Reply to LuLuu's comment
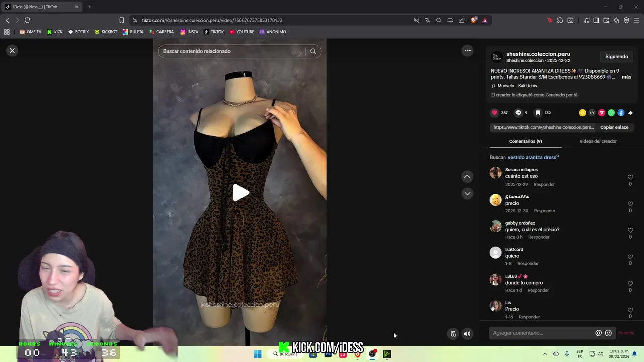Image resolution: width=644 pixels, height=362 pixels. pos(538,290)
